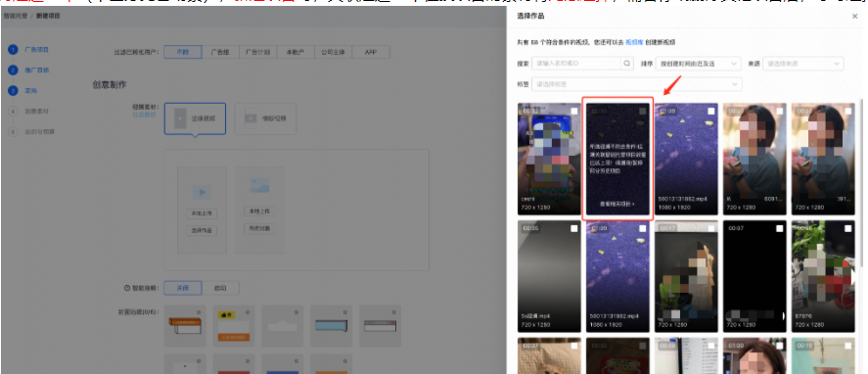Select the ceshi video thumbnail
The width and height of the screenshot is (868, 374).
[549, 159]
